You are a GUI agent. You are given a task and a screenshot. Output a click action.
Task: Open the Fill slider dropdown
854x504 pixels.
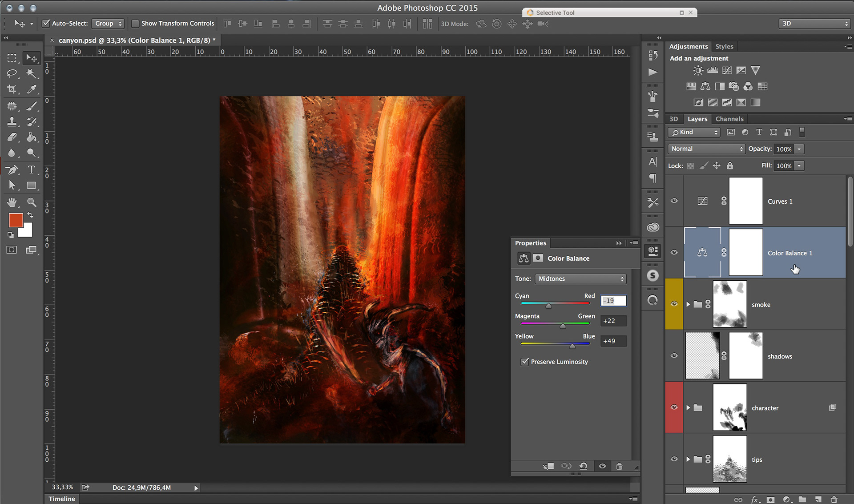(799, 165)
